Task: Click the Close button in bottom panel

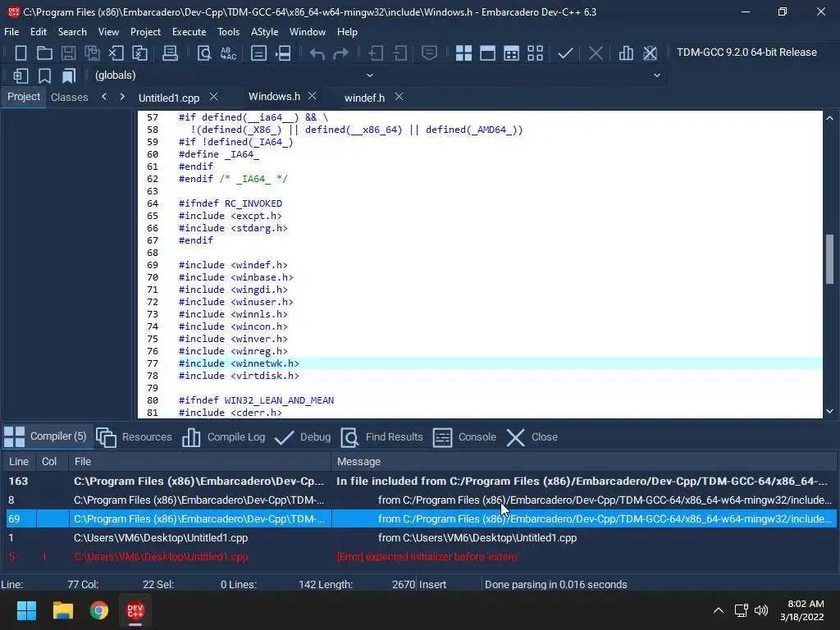Action: (532, 437)
